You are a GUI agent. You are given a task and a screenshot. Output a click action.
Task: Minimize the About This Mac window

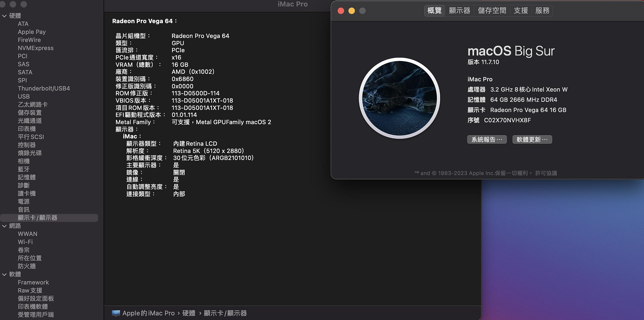[352, 11]
